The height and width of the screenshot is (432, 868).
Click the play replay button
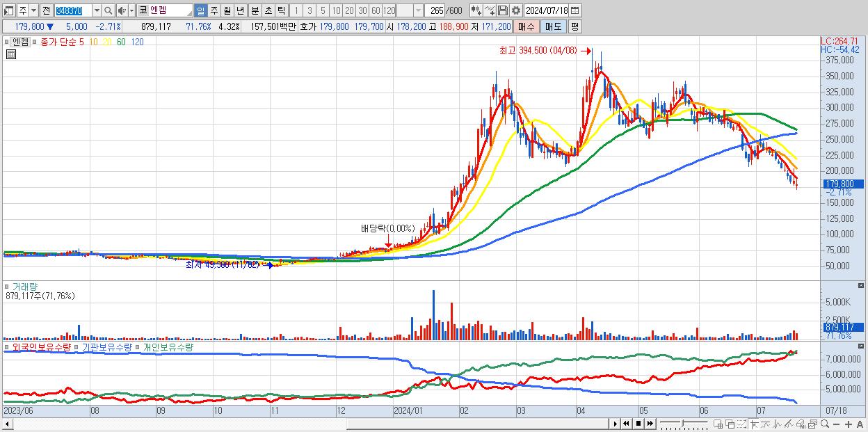[x=615, y=424]
